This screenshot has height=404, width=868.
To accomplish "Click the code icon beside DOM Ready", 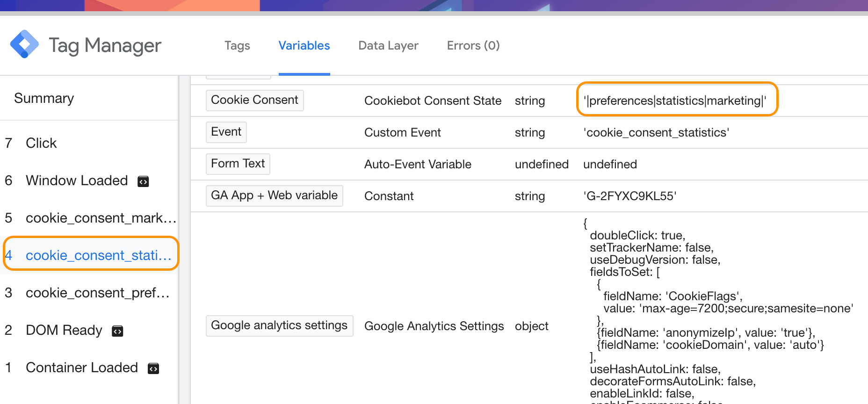I will pos(117,331).
